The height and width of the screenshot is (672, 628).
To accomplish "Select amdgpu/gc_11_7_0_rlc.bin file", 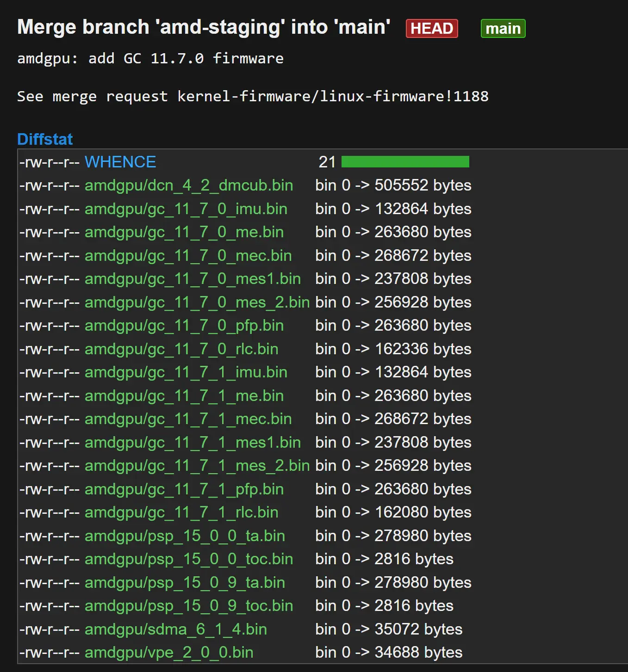I will pos(181,349).
